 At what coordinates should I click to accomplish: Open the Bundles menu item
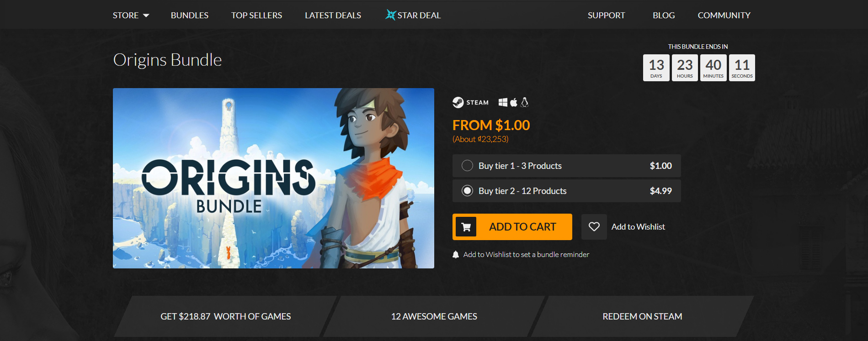pyautogui.click(x=190, y=16)
